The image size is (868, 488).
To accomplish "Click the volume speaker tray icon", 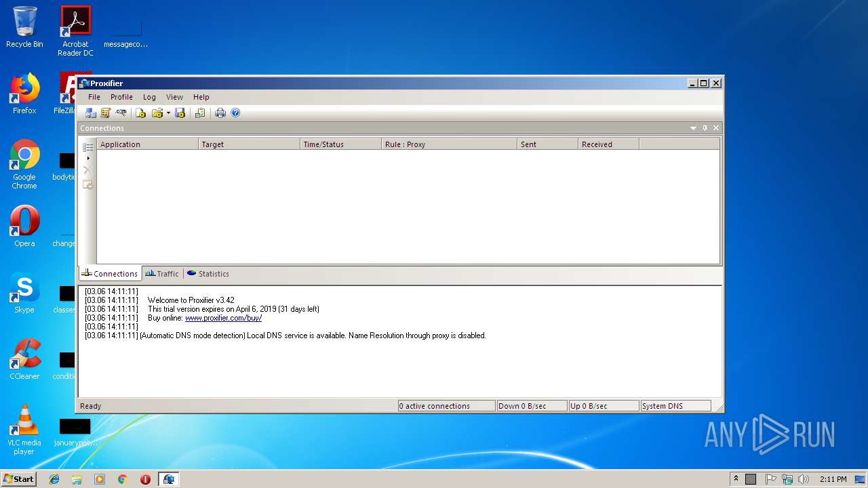I will (x=804, y=479).
